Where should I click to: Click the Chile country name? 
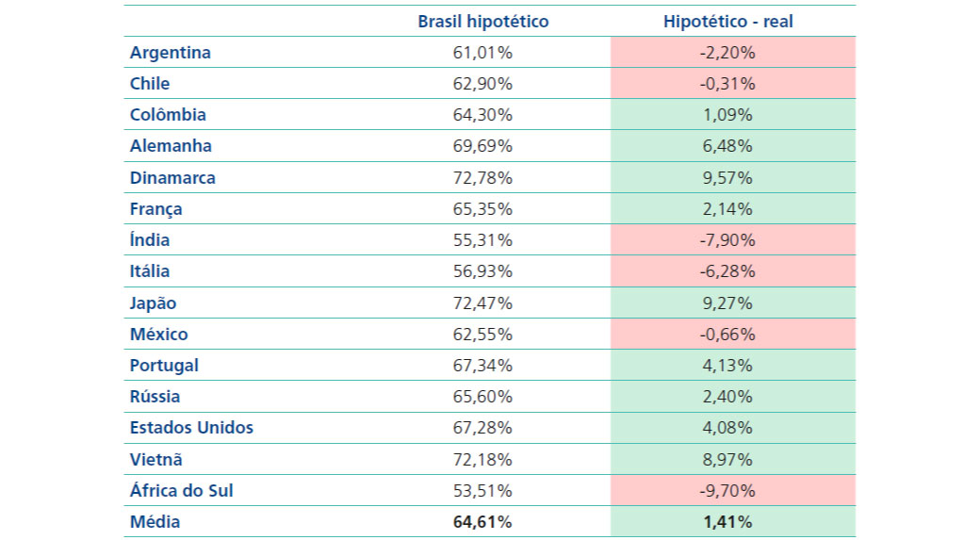coord(150,84)
